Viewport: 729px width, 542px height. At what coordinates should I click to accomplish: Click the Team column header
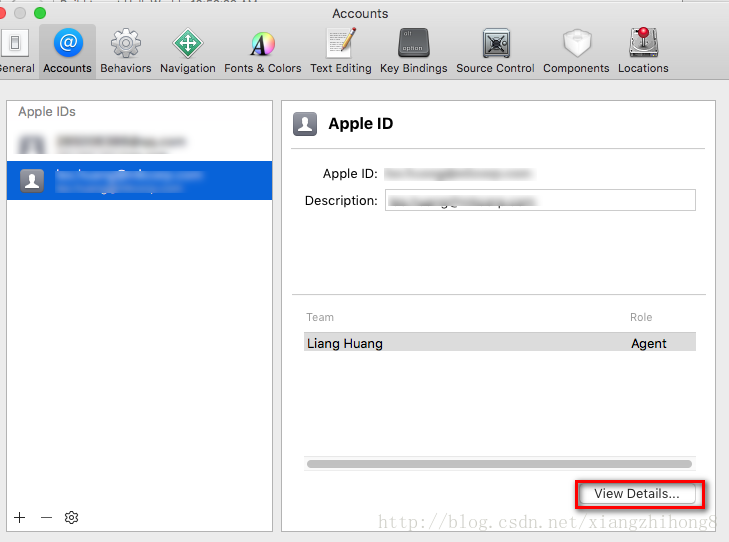click(x=320, y=317)
